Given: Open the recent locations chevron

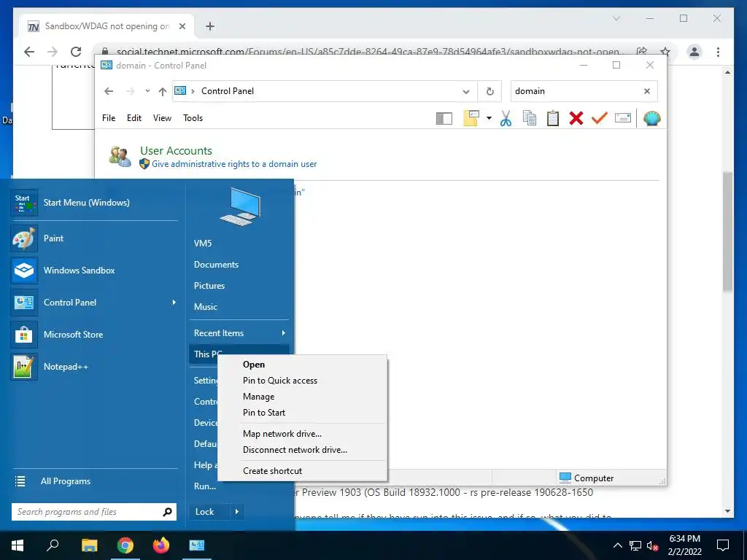Looking at the screenshot, I should (x=147, y=91).
